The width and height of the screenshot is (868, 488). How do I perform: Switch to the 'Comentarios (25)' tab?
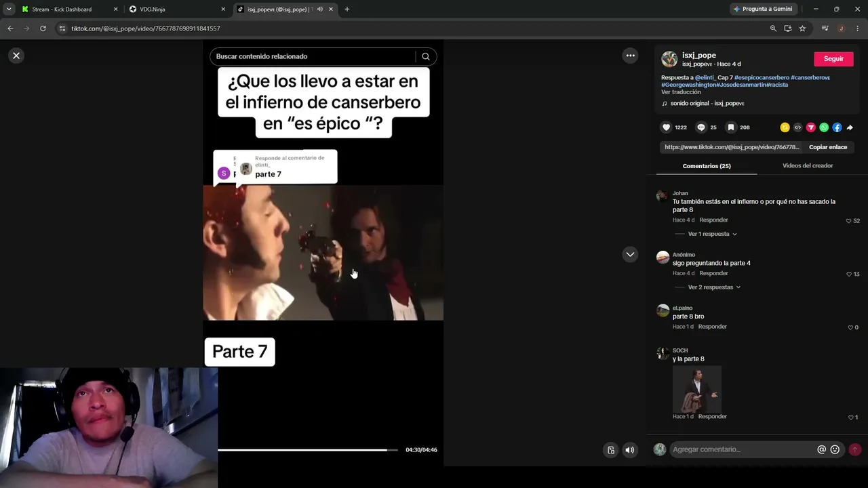pyautogui.click(x=707, y=166)
